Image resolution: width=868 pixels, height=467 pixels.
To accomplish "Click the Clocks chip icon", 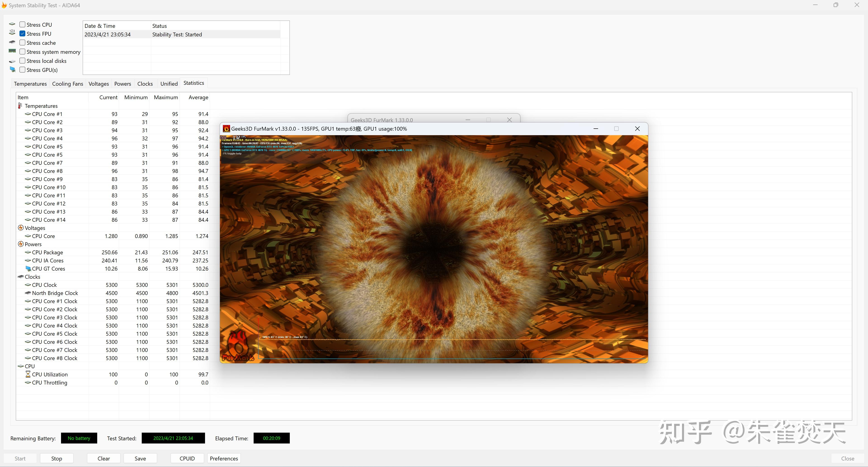I will [x=21, y=277].
